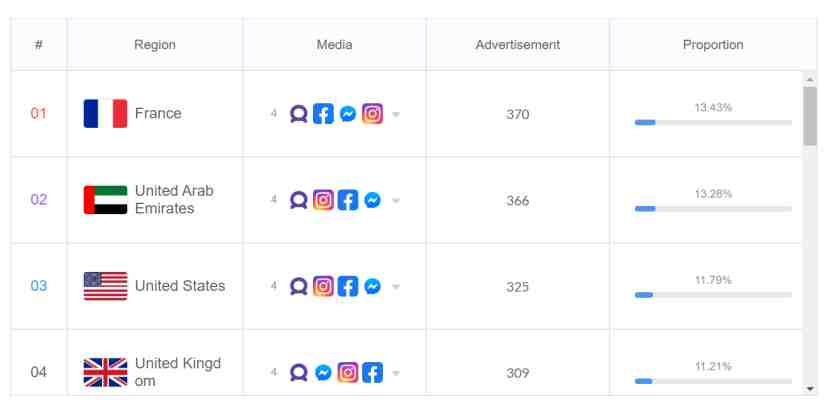Expand media dropdown for United States
The height and width of the screenshot is (409, 831).
click(395, 287)
